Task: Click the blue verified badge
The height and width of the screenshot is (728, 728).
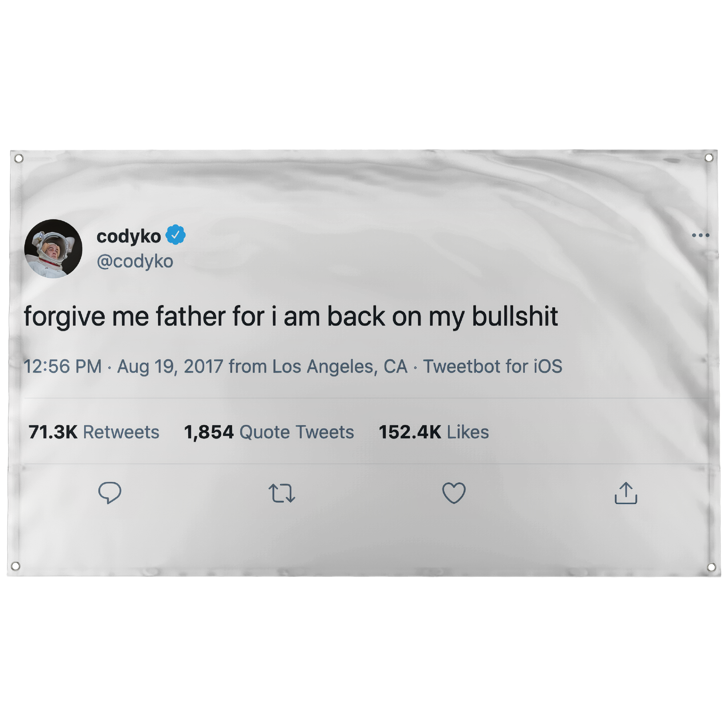Action: coord(175,235)
